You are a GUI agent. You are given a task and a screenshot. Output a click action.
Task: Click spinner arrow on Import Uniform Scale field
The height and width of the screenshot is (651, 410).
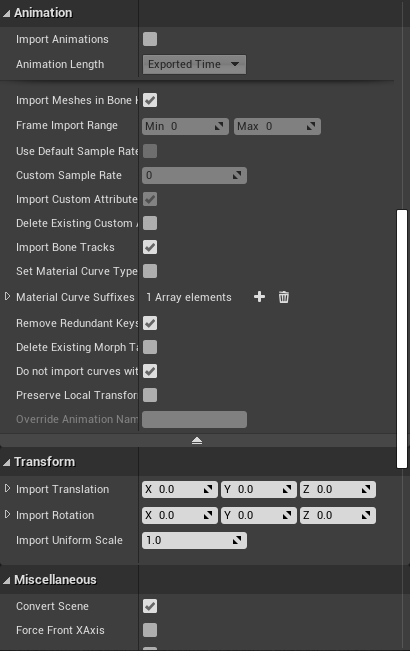[x=237, y=540]
